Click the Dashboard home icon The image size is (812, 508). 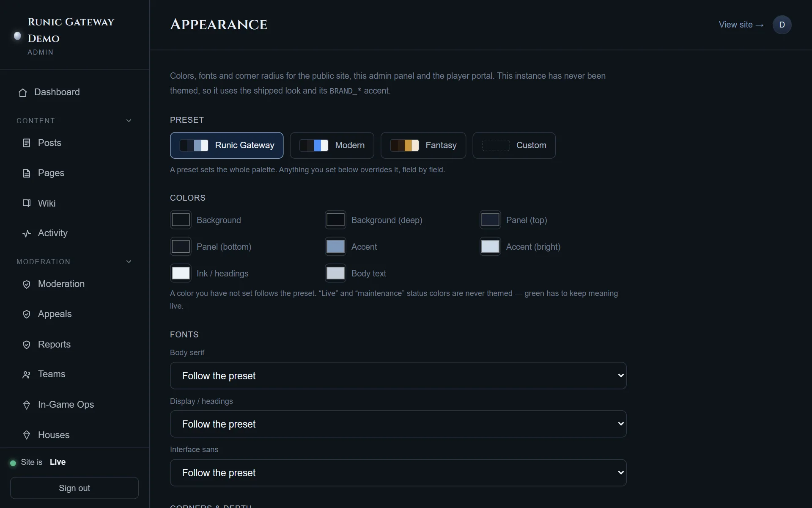point(23,92)
